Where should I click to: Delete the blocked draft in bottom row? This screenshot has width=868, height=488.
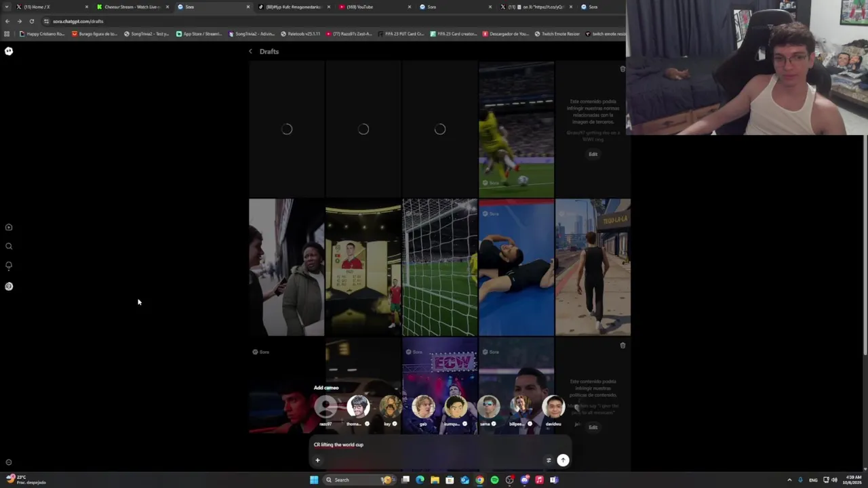click(623, 346)
